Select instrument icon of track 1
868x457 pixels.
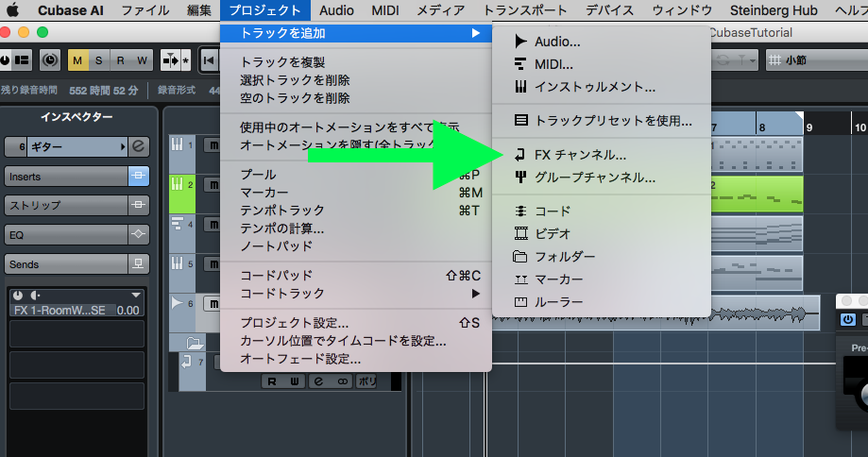click(178, 145)
